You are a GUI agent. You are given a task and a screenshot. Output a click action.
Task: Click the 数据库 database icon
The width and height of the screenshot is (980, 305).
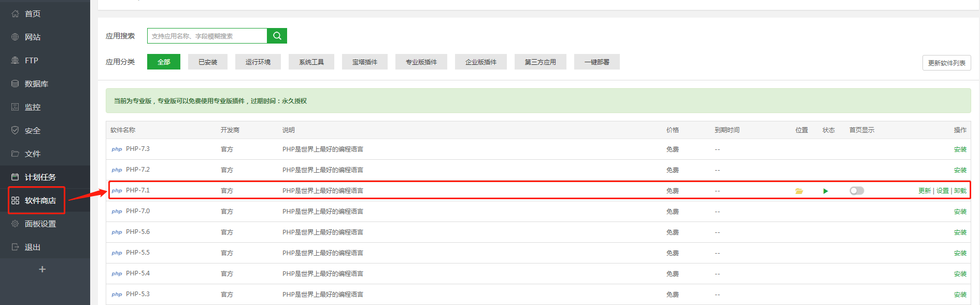point(15,84)
